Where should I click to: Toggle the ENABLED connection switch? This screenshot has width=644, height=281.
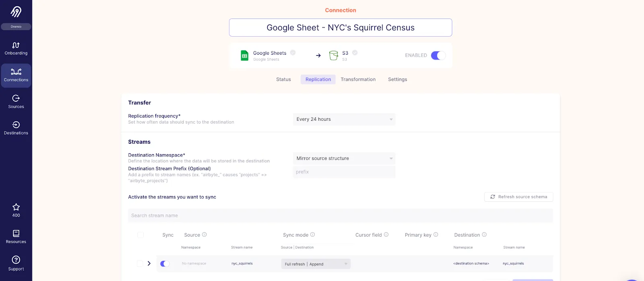pyautogui.click(x=438, y=56)
